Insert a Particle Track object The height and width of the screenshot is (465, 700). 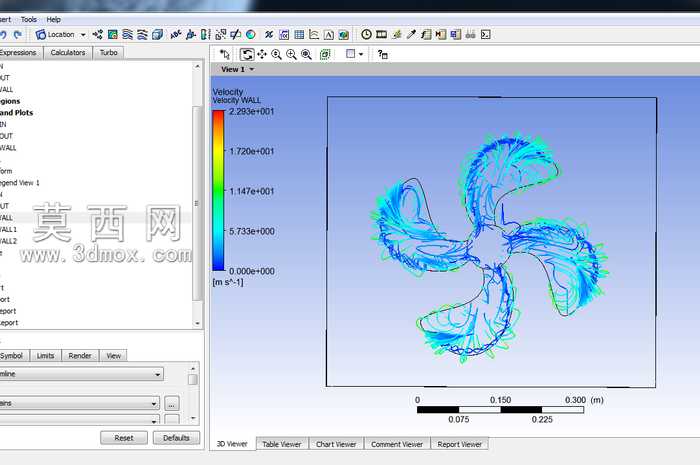point(142,34)
